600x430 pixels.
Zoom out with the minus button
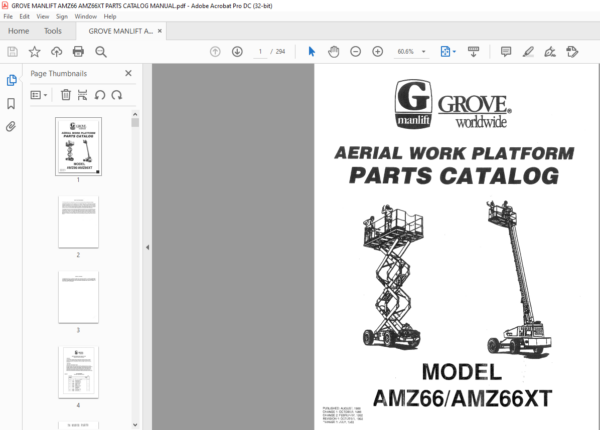point(355,52)
